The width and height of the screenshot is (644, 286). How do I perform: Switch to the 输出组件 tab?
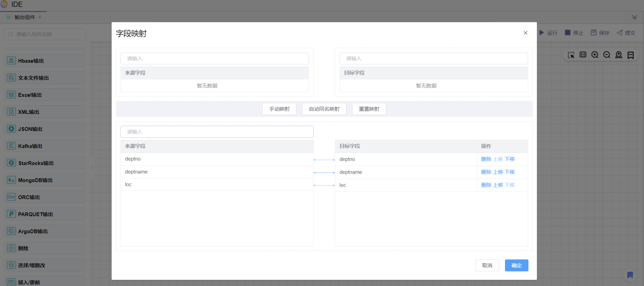coord(25,17)
